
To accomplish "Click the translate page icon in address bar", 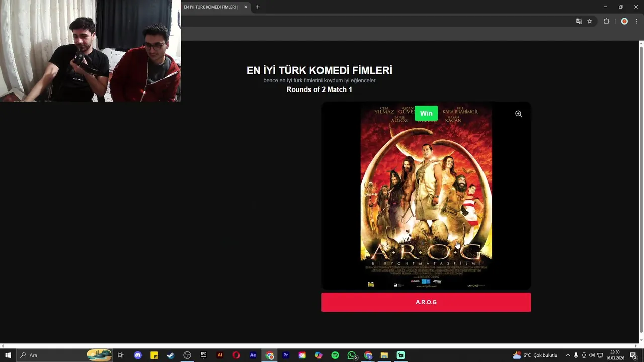I will (579, 21).
